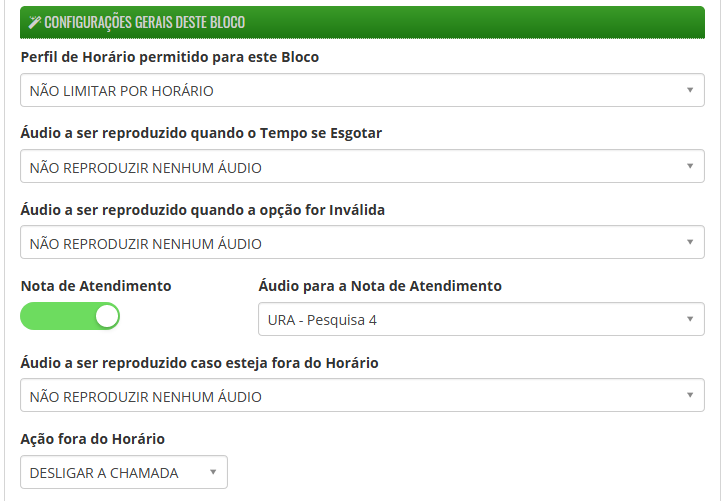Screen dimensions: 721x503
Task: Click the arrow of Tempo se Esgotar dropdown
Action: click(689, 167)
